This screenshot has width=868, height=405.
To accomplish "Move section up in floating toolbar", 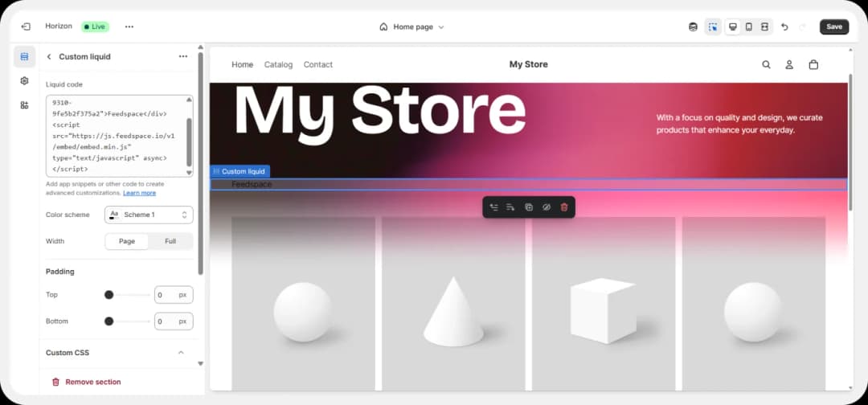I will (x=493, y=207).
